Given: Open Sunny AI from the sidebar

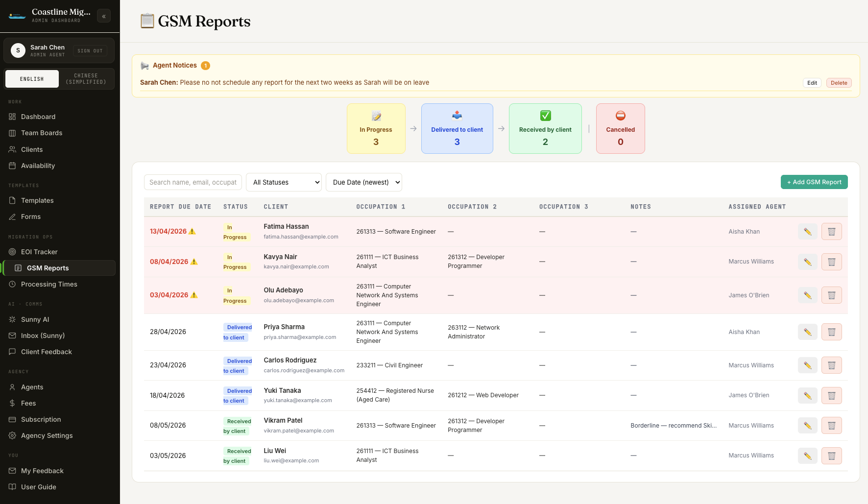Looking at the screenshot, I should tap(35, 319).
